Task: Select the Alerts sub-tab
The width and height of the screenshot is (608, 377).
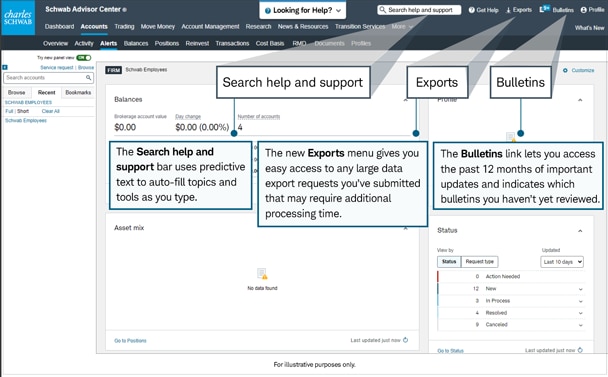Action: (108, 43)
